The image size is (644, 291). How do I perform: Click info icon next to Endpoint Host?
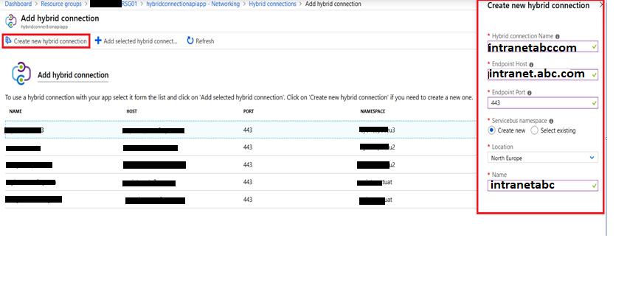click(x=531, y=65)
